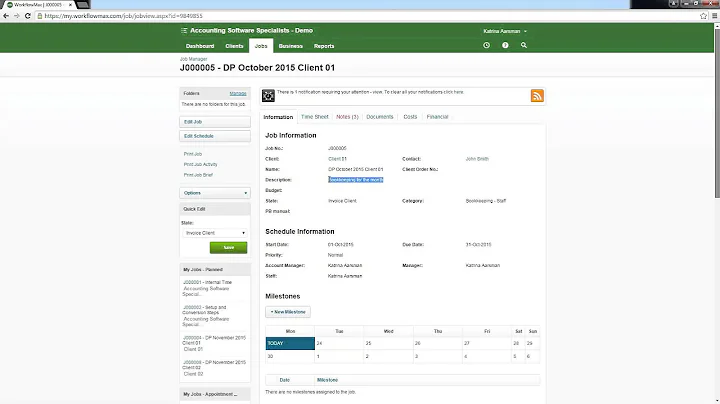
Task: Open the recent timer clock icon
Action: (486, 45)
